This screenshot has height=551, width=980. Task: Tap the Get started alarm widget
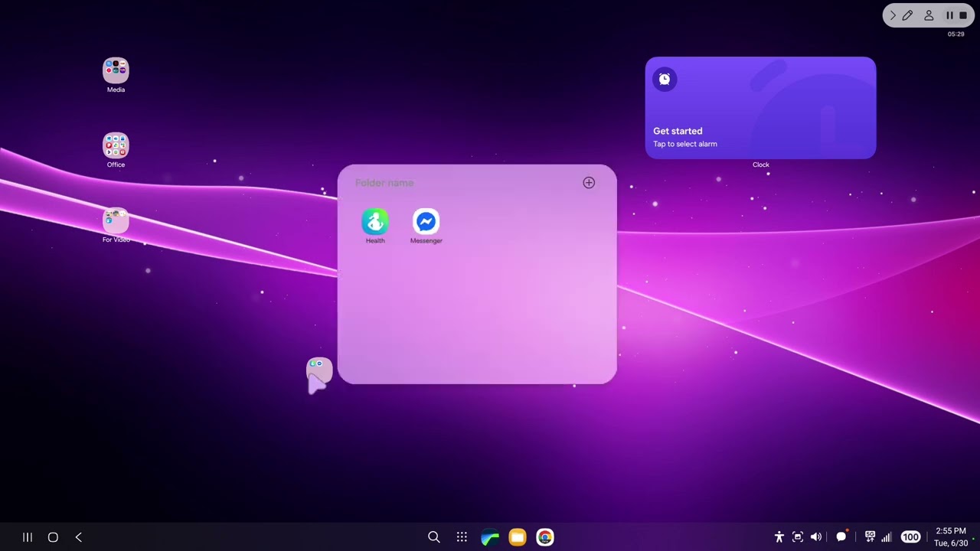click(x=760, y=108)
